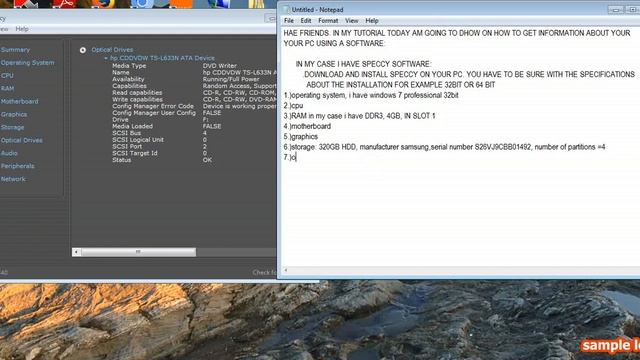640x360 pixels.
Task: Click the Optical Drives disc icon in Speccy
Action: 83,50
